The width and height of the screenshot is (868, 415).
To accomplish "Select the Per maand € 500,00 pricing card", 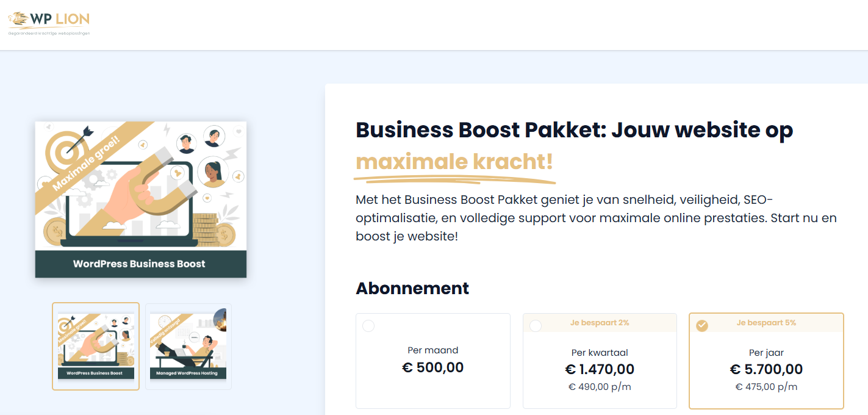I will click(432, 360).
